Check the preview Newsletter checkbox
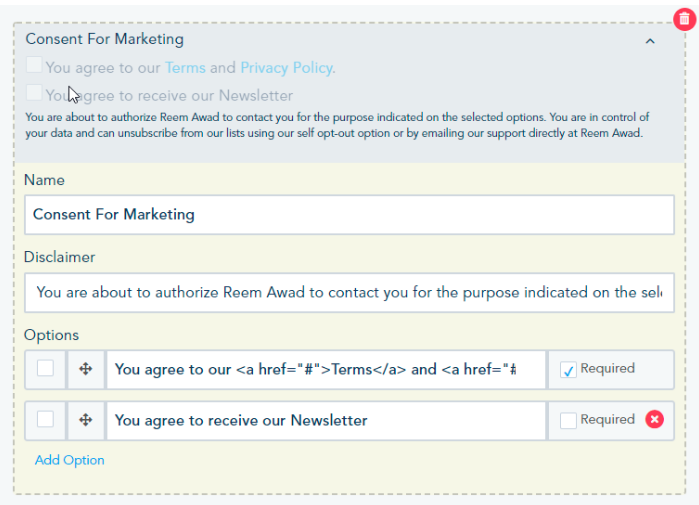 tap(35, 94)
